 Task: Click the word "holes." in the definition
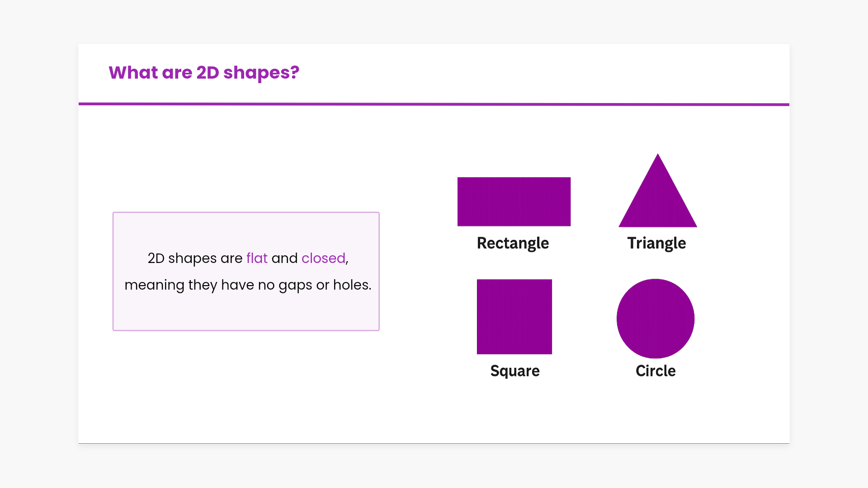coord(352,285)
